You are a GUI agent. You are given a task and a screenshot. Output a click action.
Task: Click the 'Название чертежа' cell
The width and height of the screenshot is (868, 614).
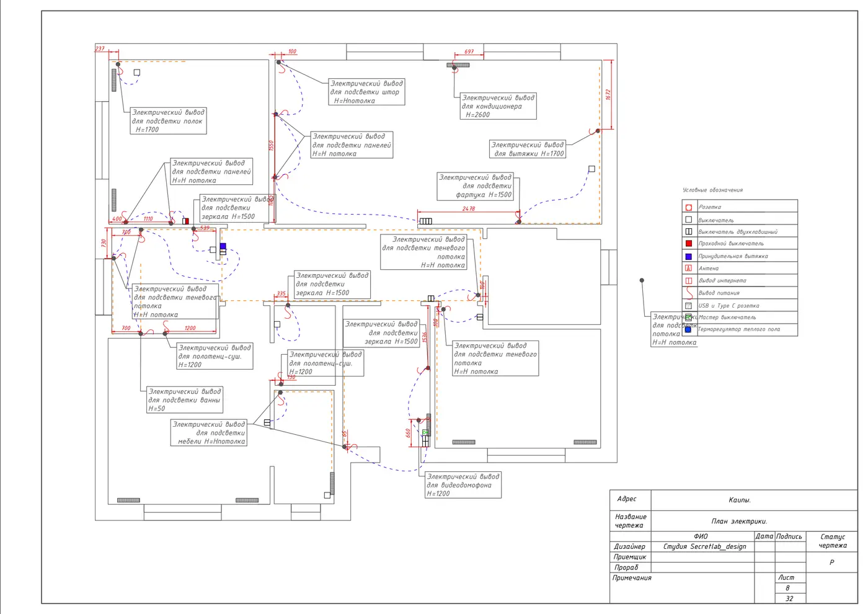[x=630, y=521]
